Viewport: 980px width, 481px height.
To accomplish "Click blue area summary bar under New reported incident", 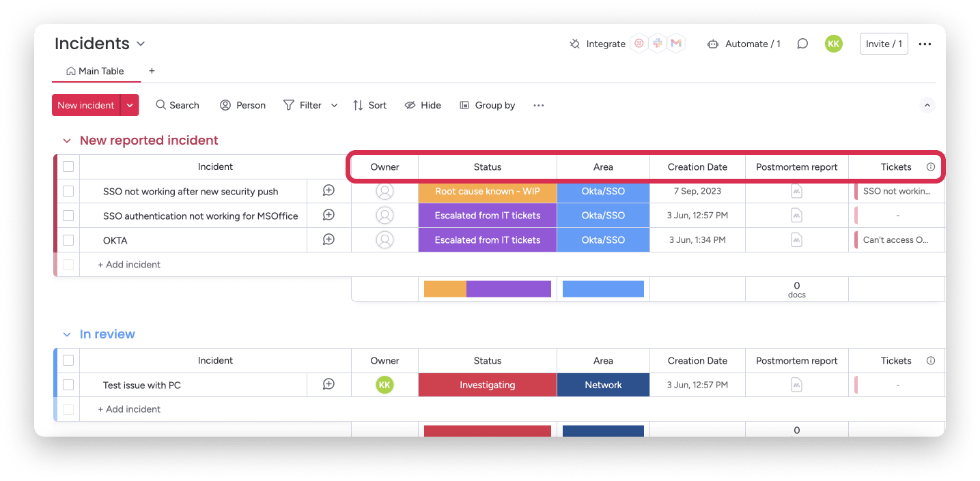I will coord(603,289).
